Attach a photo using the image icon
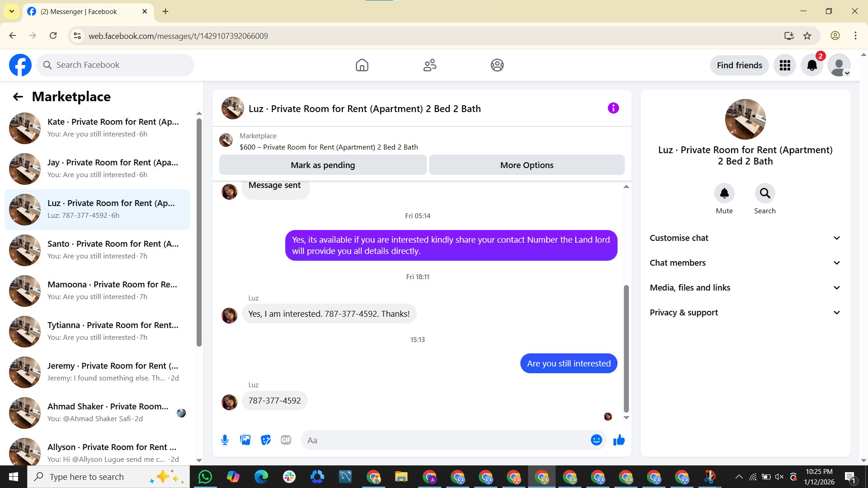Screen dimensions: 868x488 (245, 440)
